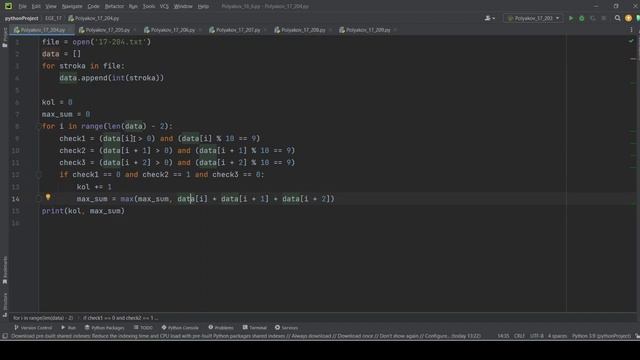
Task: Open Search Everywhere magnifier icon
Action: (617, 18)
